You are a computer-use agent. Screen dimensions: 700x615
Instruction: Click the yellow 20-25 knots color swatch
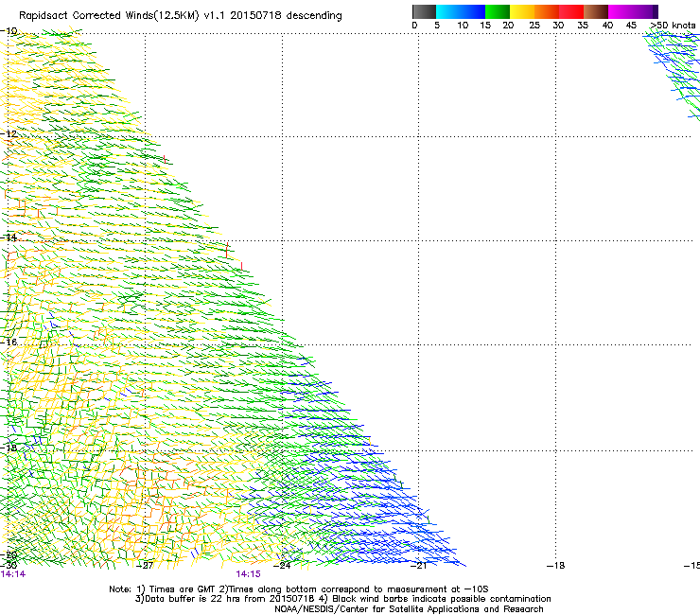(522, 11)
